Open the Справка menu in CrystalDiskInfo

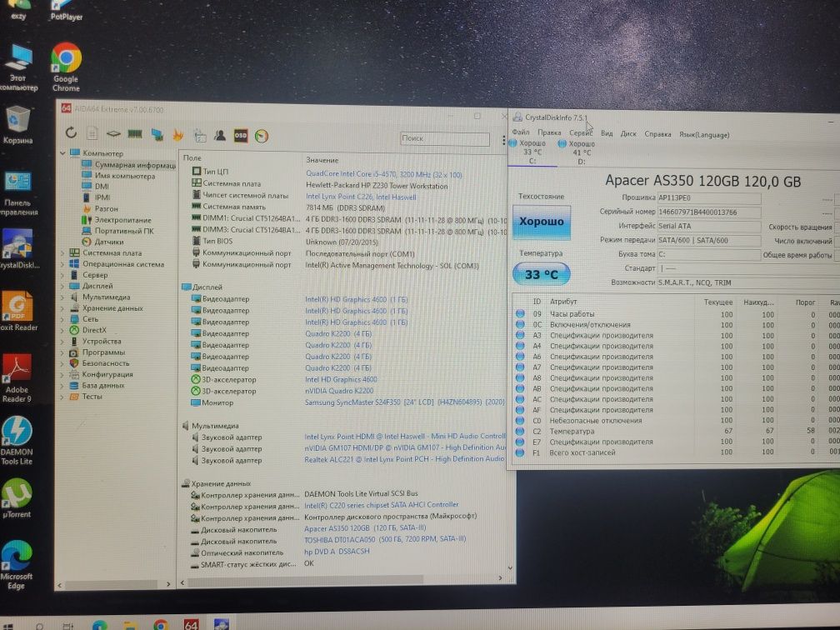[x=657, y=134]
